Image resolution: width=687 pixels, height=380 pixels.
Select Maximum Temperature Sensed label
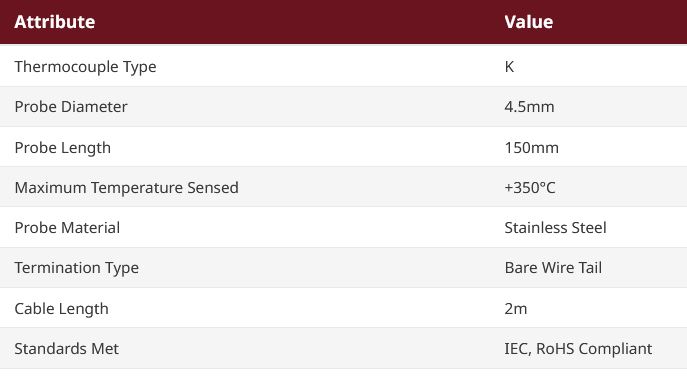point(127,188)
